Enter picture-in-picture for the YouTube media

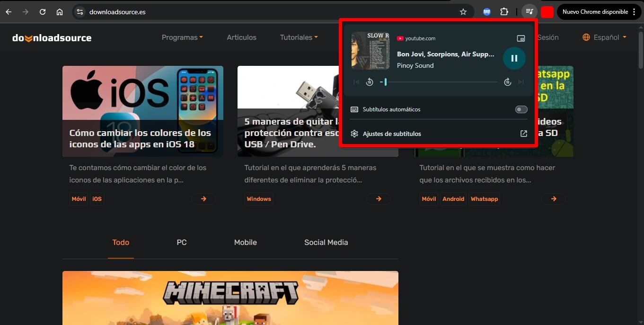521,38
